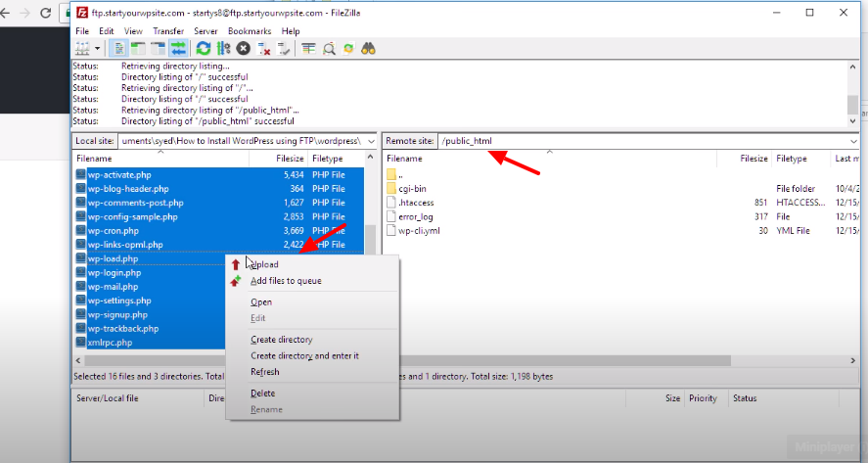Select .htaccess in remote list
This screenshot has width=868, height=463.
416,203
